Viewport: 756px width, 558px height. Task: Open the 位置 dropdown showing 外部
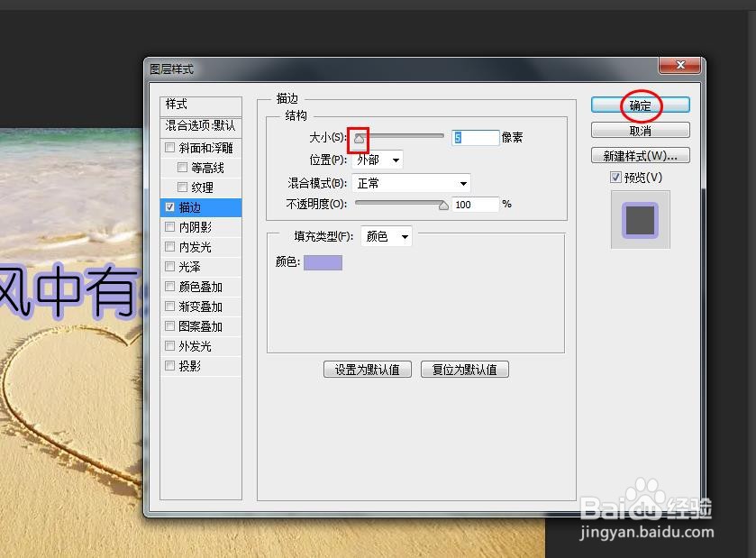click(378, 160)
